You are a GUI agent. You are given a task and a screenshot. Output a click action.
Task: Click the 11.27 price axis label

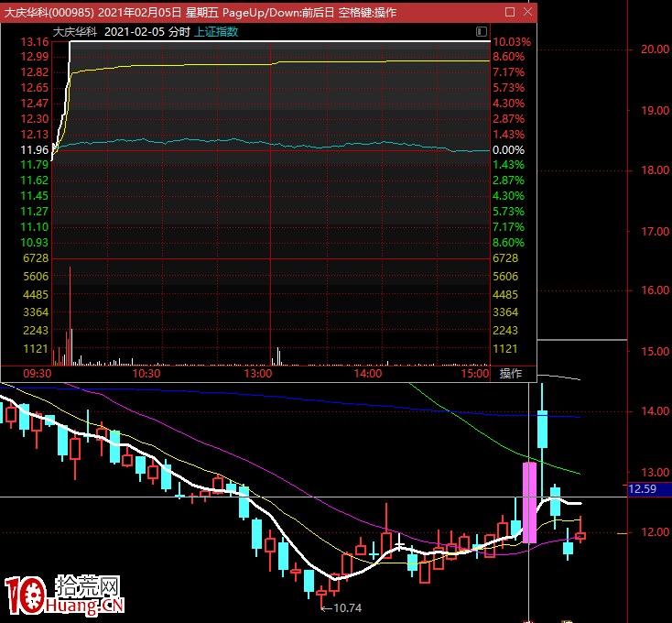pos(35,212)
